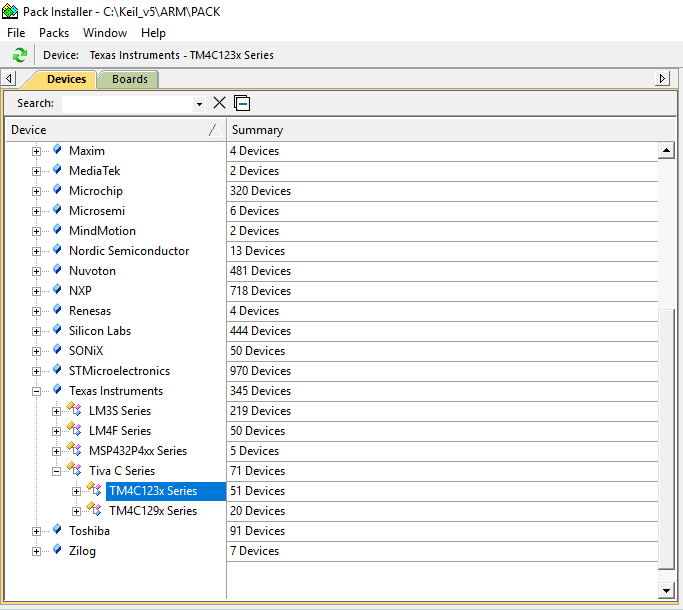Click the Maxim vendor diamond icon

57,150
